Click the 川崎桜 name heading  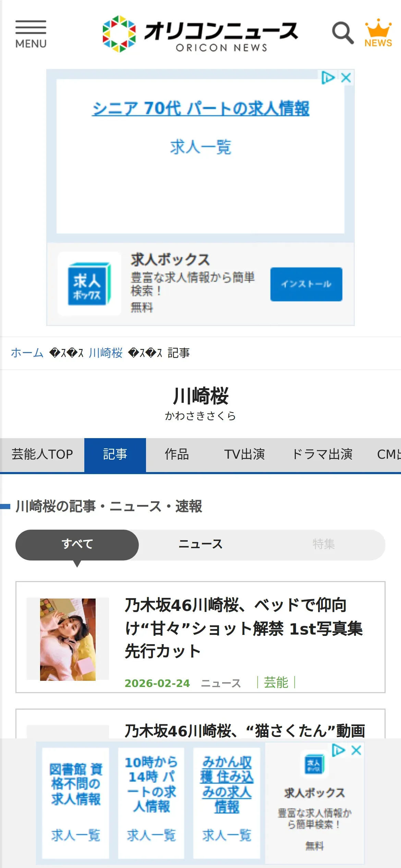click(200, 396)
